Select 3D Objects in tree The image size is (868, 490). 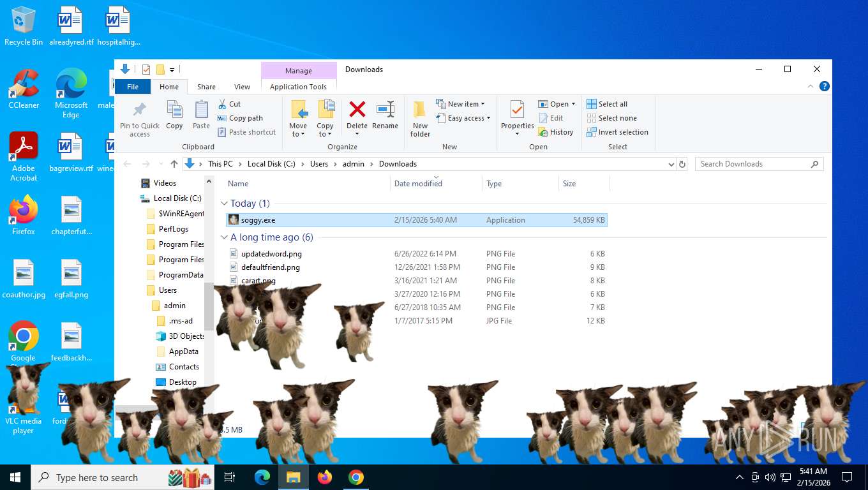click(186, 336)
